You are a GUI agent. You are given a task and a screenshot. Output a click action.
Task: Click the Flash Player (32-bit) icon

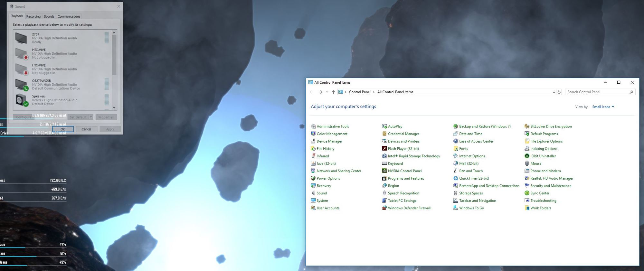(x=384, y=148)
